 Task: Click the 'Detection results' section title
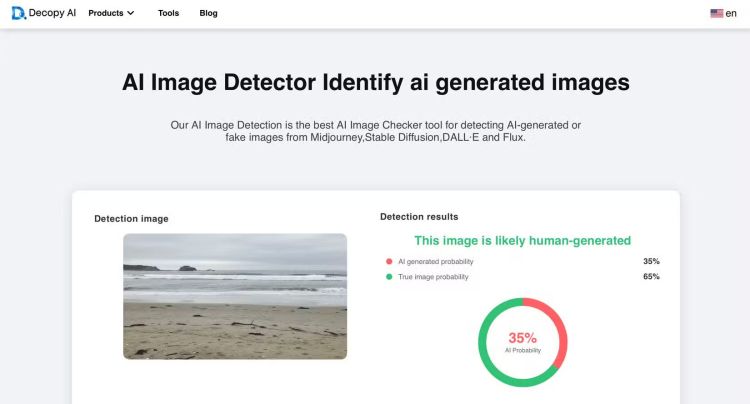coord(419,216)
